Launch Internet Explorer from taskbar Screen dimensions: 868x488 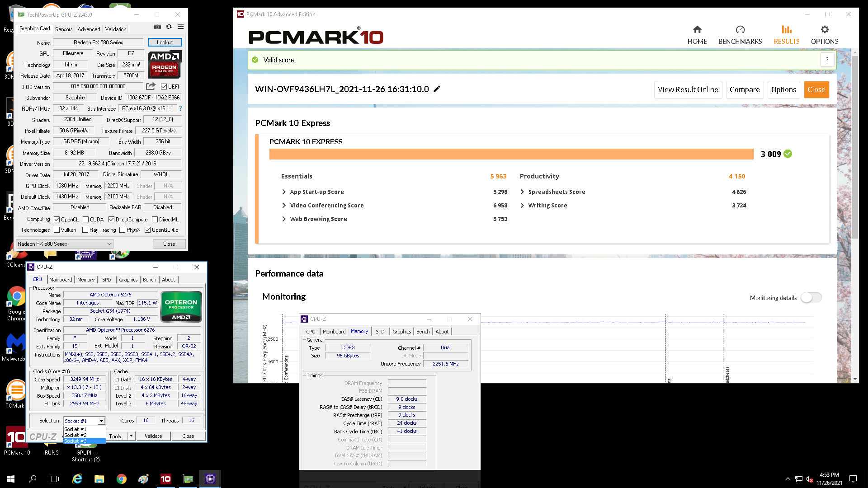(x=77, y=479)
